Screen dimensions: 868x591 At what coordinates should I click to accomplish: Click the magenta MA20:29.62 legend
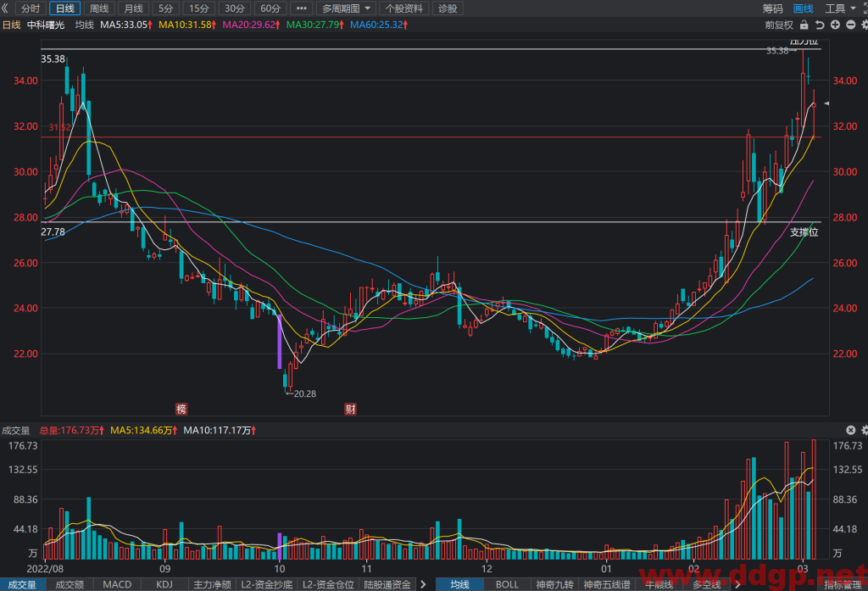[x=251, y=25]
